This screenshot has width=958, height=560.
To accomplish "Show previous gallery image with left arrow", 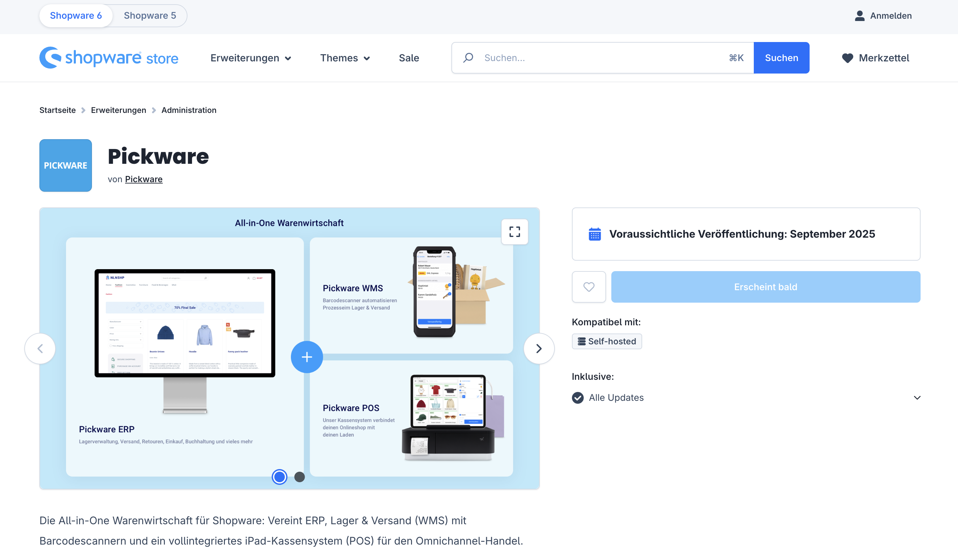I will [40, 348].
